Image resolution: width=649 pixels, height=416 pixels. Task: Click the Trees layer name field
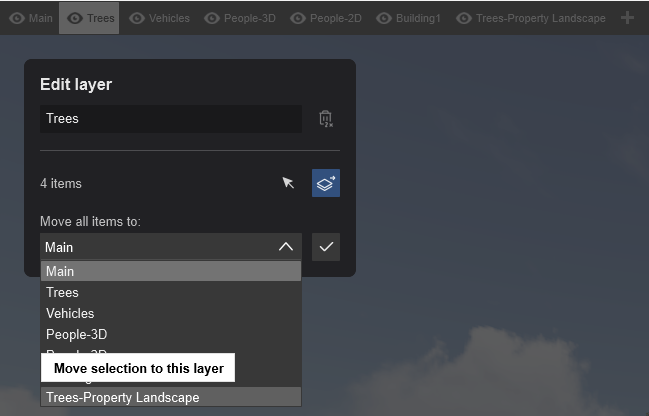171,119
